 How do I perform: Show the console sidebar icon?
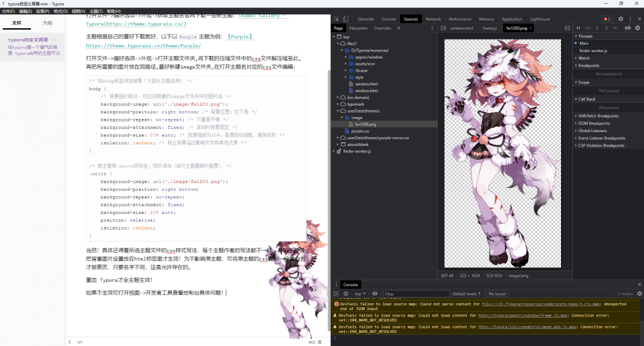[336, 294]
